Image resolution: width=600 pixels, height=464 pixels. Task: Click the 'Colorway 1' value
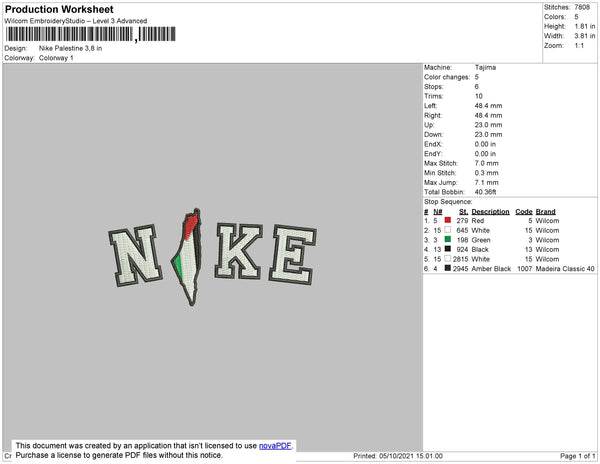56,58
